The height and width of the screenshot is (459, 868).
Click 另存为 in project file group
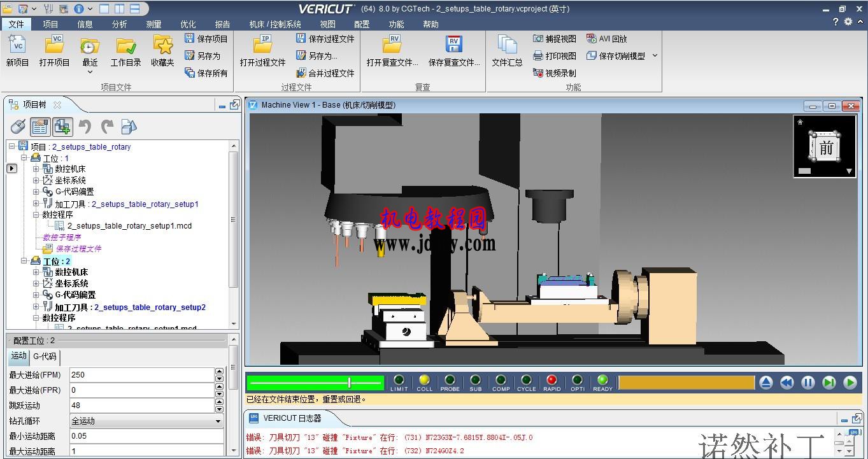[203, 56]
